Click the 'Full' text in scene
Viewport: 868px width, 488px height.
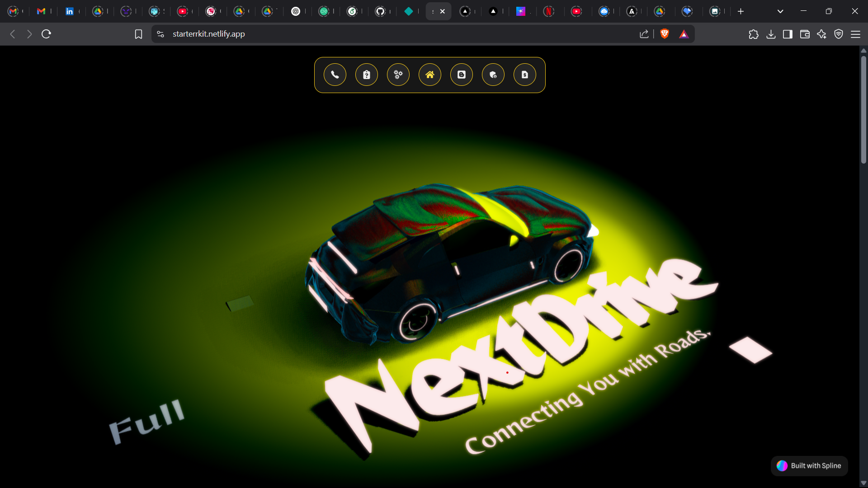146,421
